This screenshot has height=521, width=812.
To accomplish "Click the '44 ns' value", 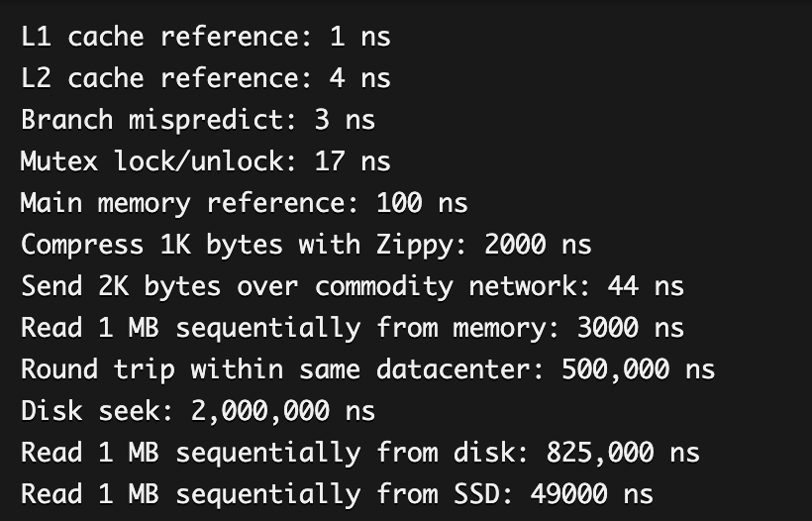I will tap(646, 286).
